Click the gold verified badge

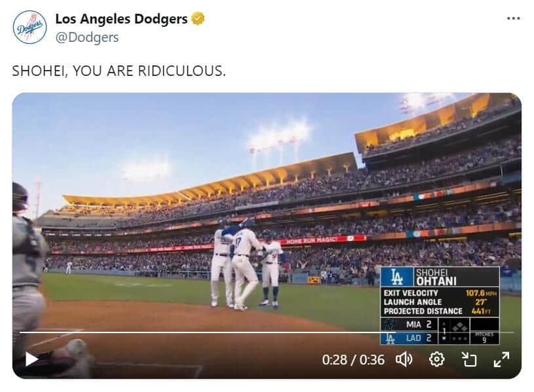(x=198, y=19)
